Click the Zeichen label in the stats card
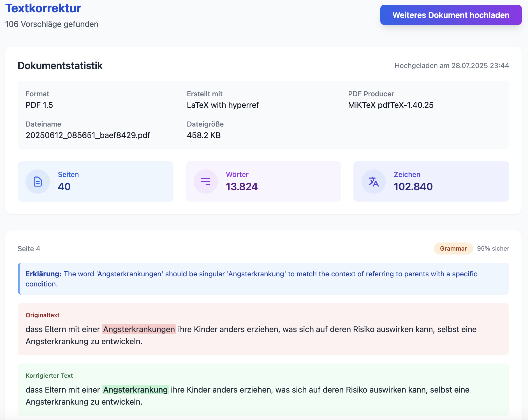Viewport: 528px width, 420px height. pos(407,174)
